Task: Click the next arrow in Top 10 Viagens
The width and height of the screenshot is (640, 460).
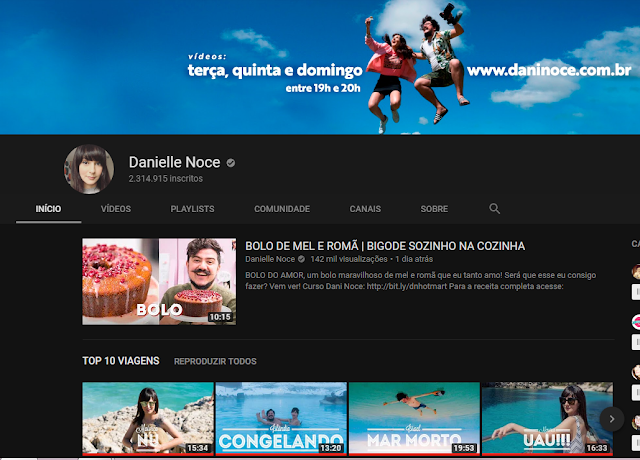Action: (x=611, y=419)
